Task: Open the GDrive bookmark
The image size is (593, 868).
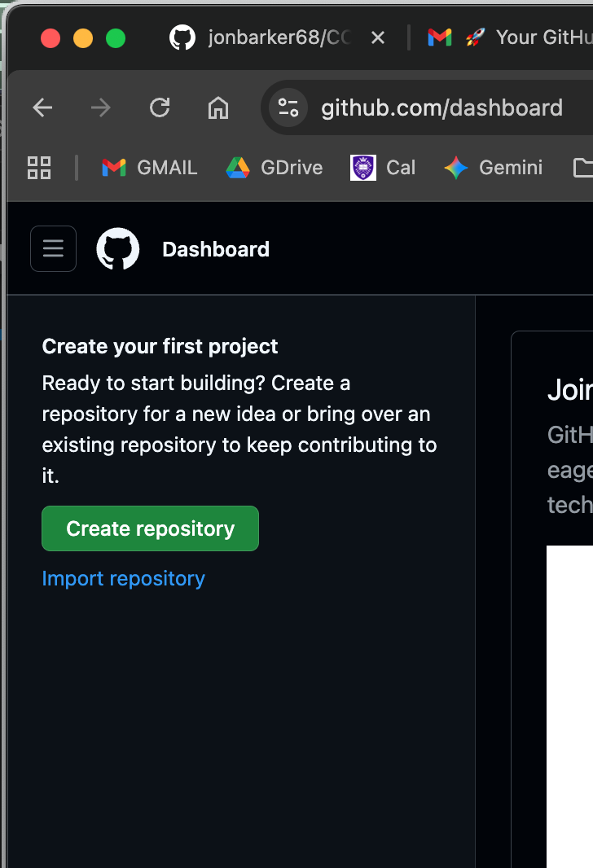Action: click(275, 168)
